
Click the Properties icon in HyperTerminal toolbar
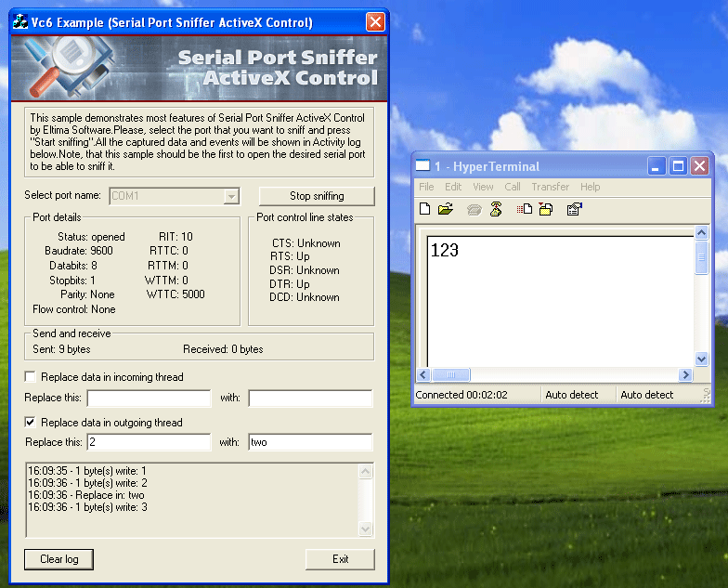574,210
